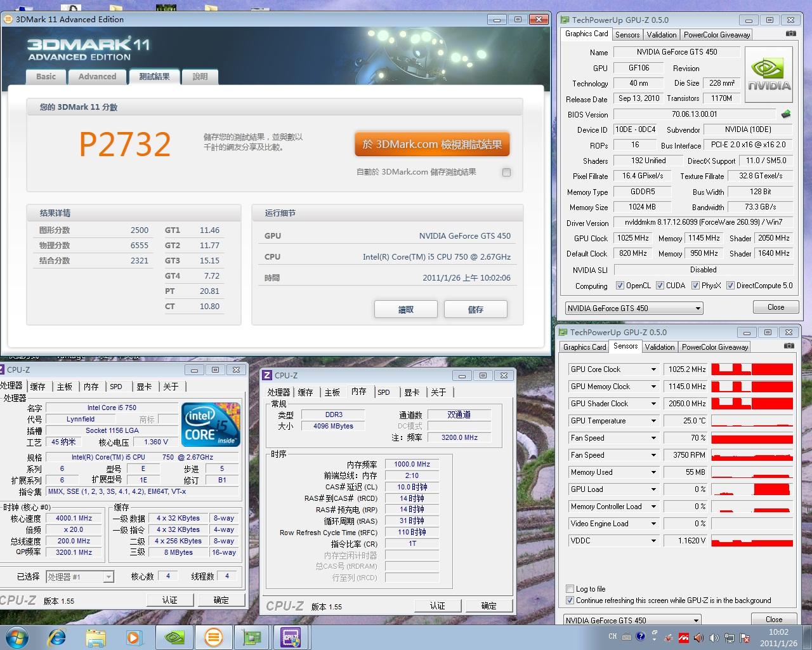Launch Internet Explorer from the taskbar
Viewport: 812px width, 650px height.
[x=57, y=637]
